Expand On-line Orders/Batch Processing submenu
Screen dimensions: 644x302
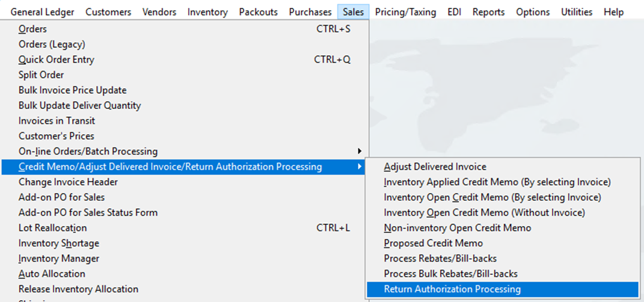[88, 152]
